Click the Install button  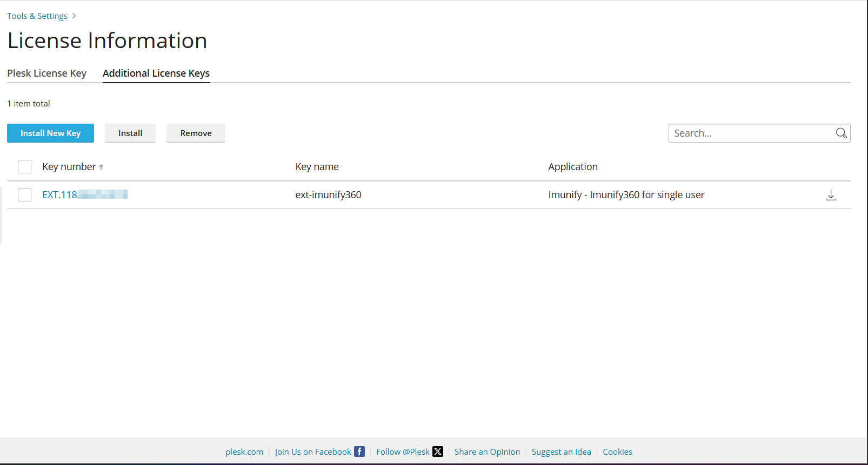(130, 133)
